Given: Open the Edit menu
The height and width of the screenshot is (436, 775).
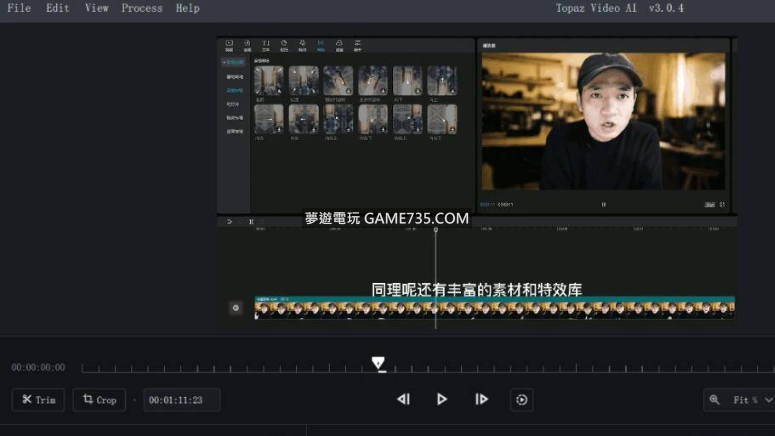Looking at the screenshot, I should click(58, 8).
